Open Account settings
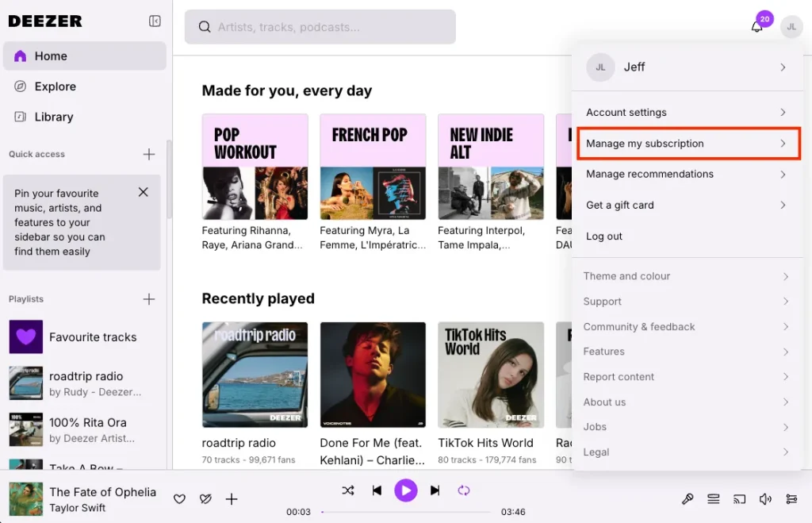The image size is (812, 523). coord(688,113)
